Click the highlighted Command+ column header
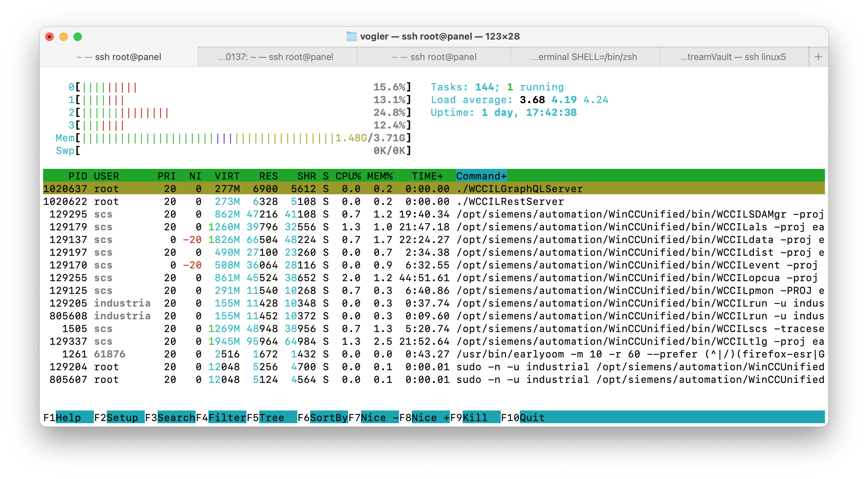The width and height of the screenshot is (868, 479). [481, 176]
